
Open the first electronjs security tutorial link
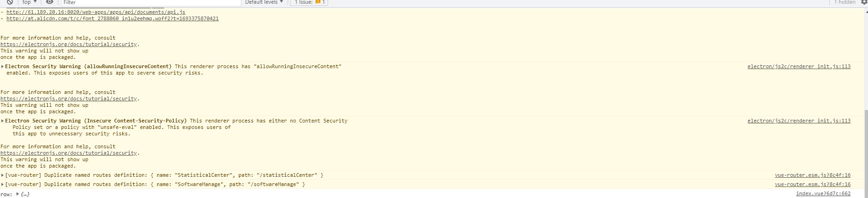pos(68,45)
